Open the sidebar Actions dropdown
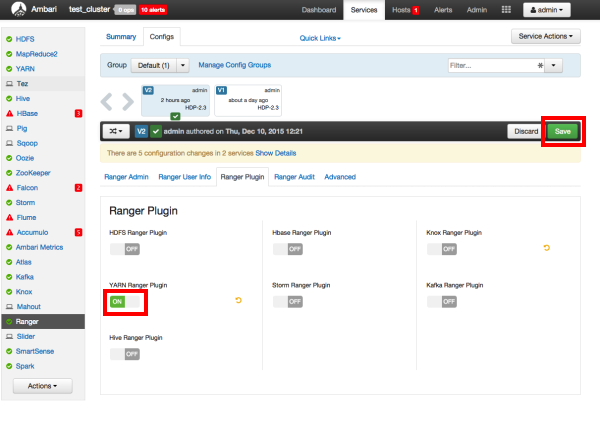Viewport: 600px width, 433px height. (x=42, y=386)
